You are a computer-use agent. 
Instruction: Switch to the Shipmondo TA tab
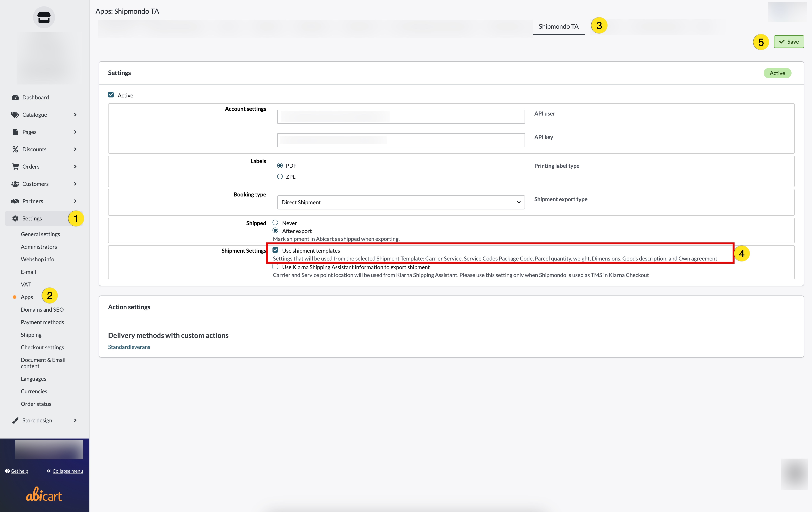(x=558, y=26)
